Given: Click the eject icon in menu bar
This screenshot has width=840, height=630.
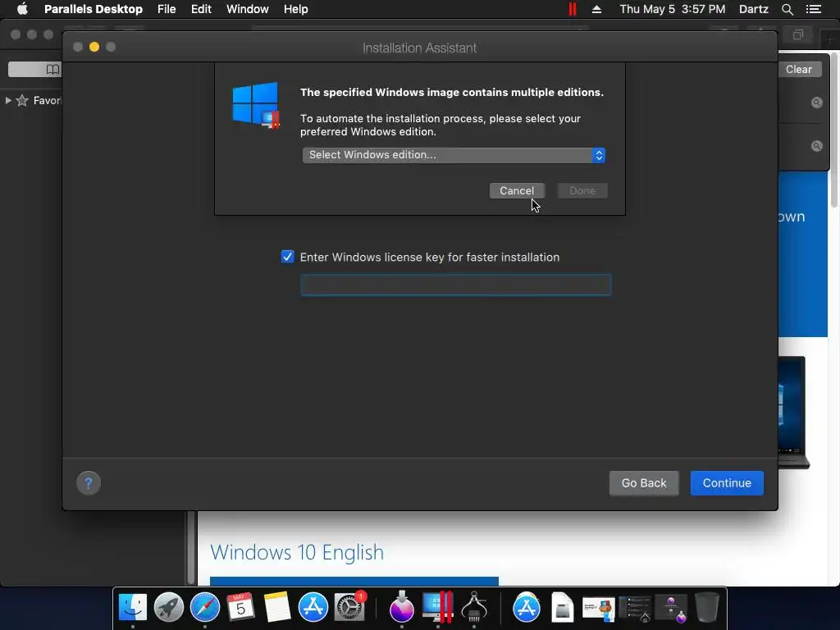Looking at the screenshot, I should pos(596,9).
